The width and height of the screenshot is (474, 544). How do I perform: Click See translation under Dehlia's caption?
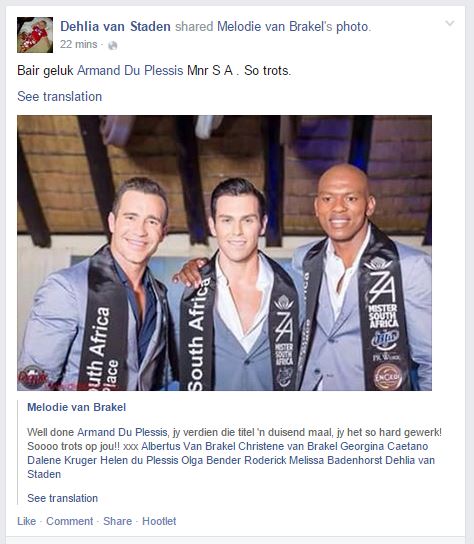pos(60,96)
